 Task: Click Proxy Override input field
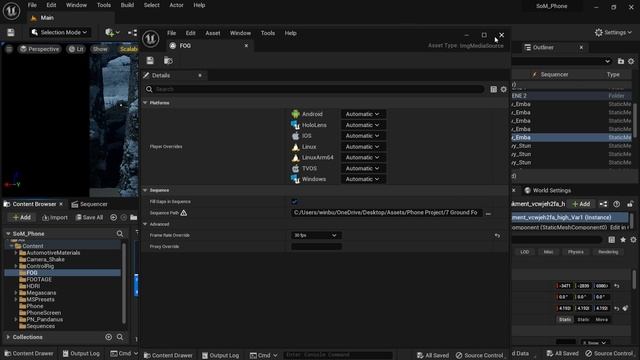point(316,247)
